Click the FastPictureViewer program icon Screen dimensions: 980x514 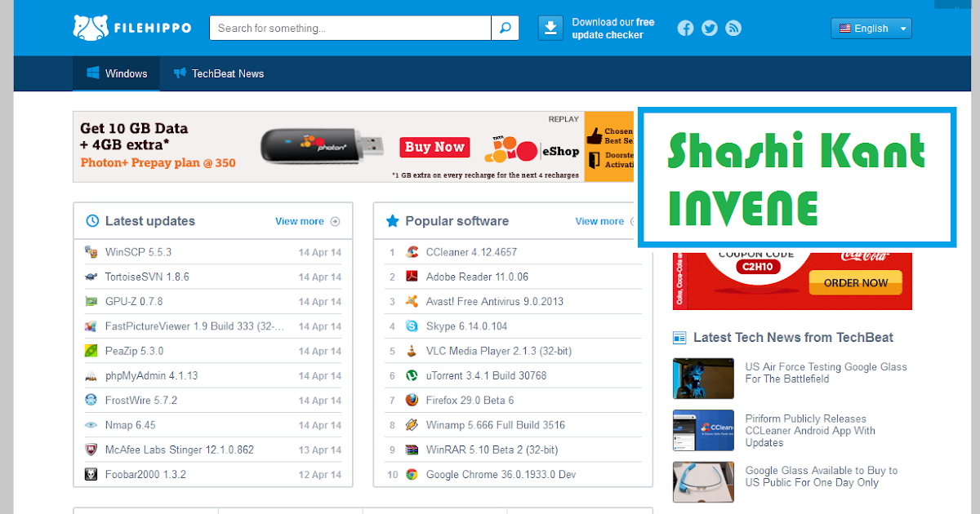click(x=91, y=326)
